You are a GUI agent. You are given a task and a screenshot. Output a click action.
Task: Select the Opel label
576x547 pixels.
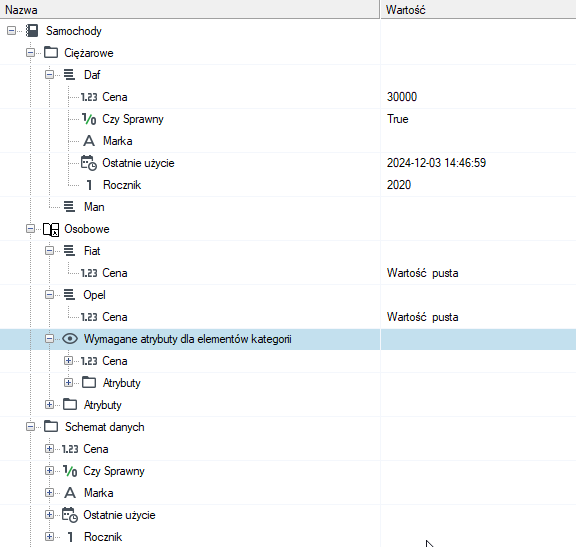[x=94, y=295]
